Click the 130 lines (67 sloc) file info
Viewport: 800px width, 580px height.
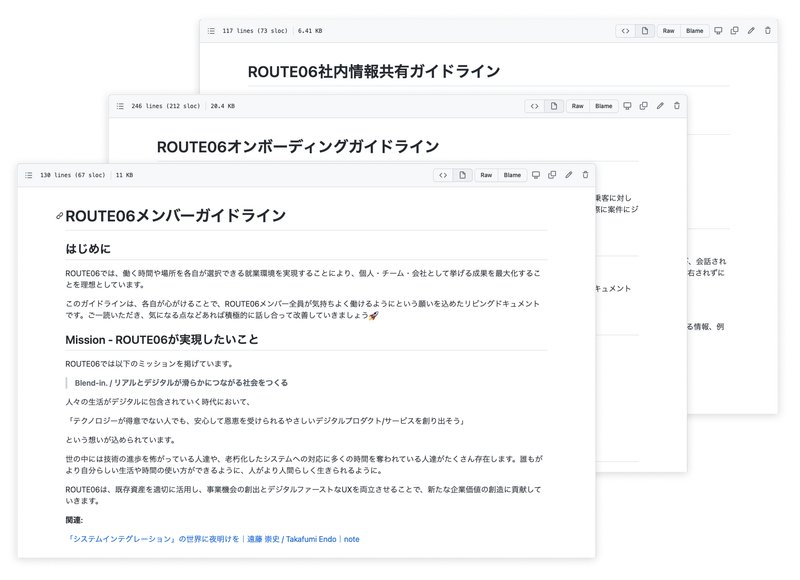tap(72, 175)
